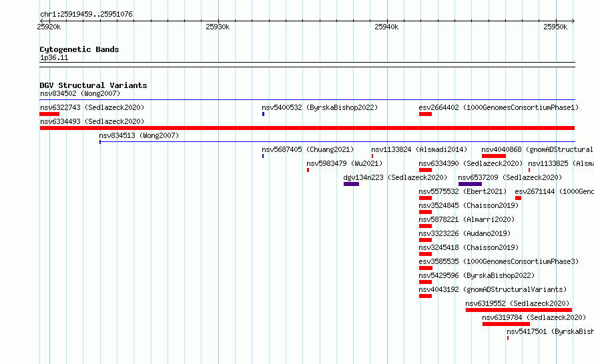
Task: Click the 25940k ruler position label
Action: [386, 27]
